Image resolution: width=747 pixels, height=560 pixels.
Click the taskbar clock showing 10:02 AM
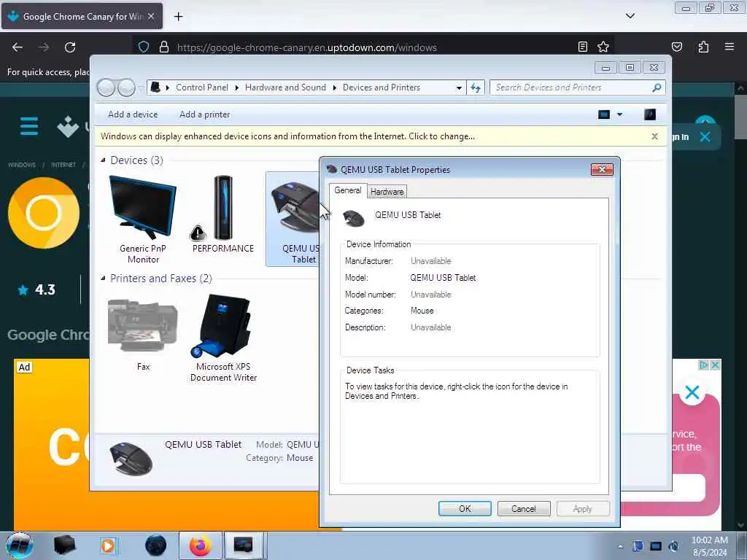(709, 546)
